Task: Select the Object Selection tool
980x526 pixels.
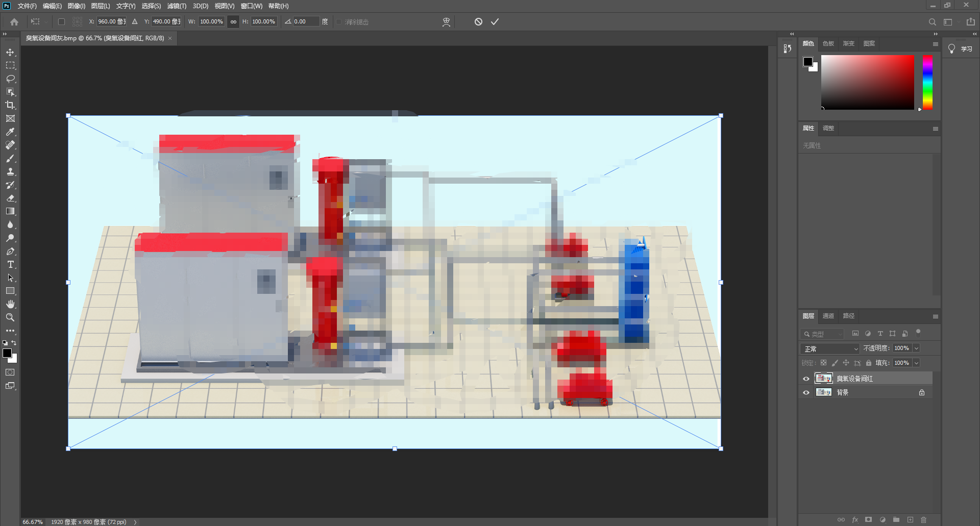Action: coord(10,92)
